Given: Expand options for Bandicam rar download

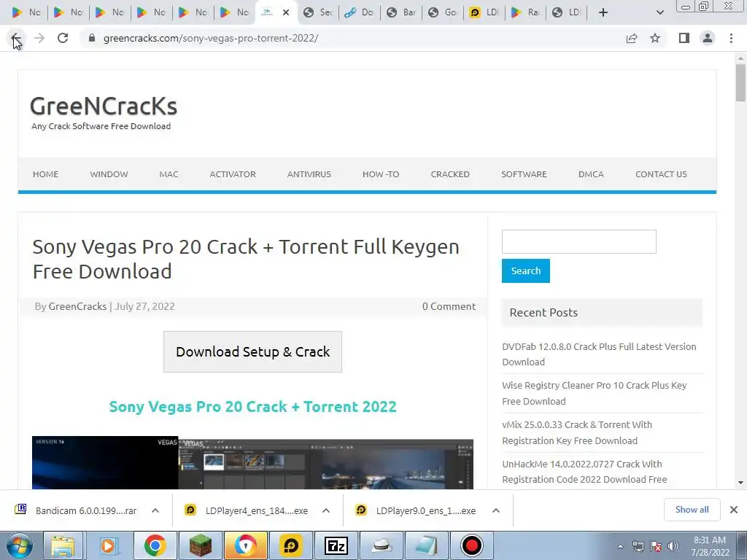Looking at the screenshot, I should coord(155,510).
